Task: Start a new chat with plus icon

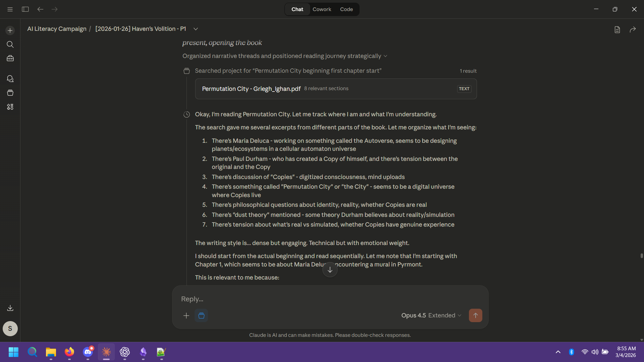Action: click(x=10, y=31)
